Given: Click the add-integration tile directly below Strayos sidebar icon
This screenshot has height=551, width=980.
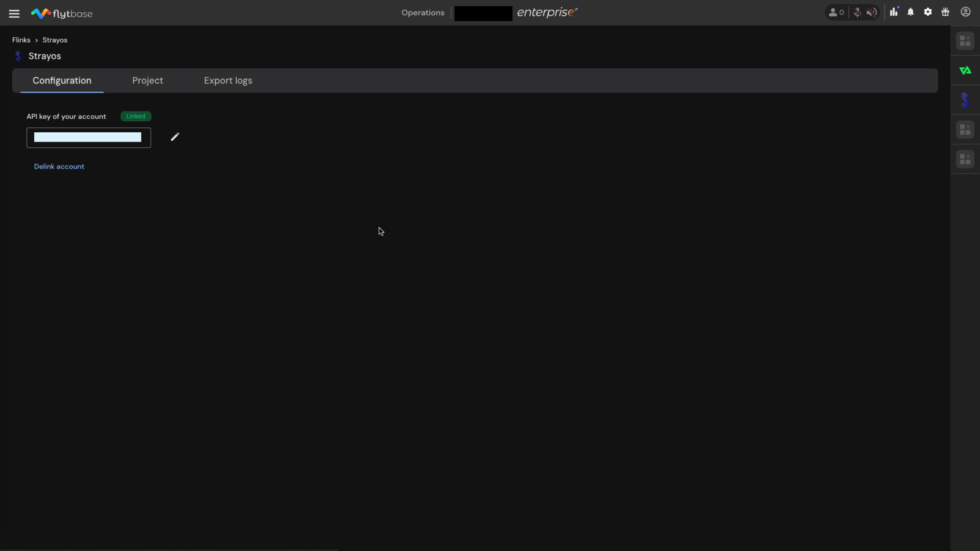Looking at the screenshot, I should 965,130.
